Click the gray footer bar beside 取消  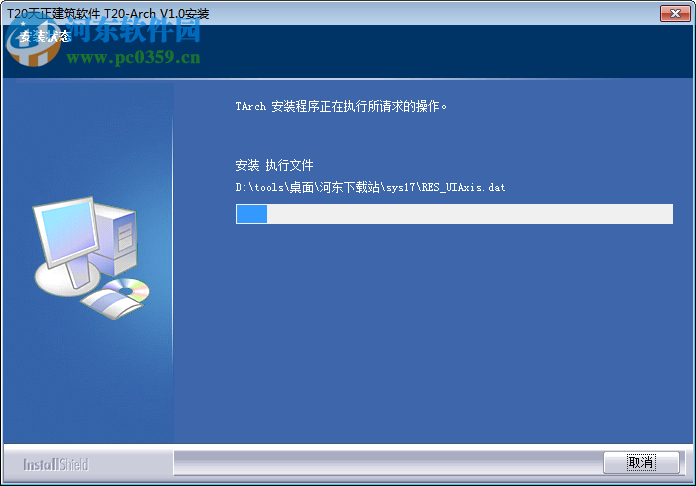(x=388, y=462)
